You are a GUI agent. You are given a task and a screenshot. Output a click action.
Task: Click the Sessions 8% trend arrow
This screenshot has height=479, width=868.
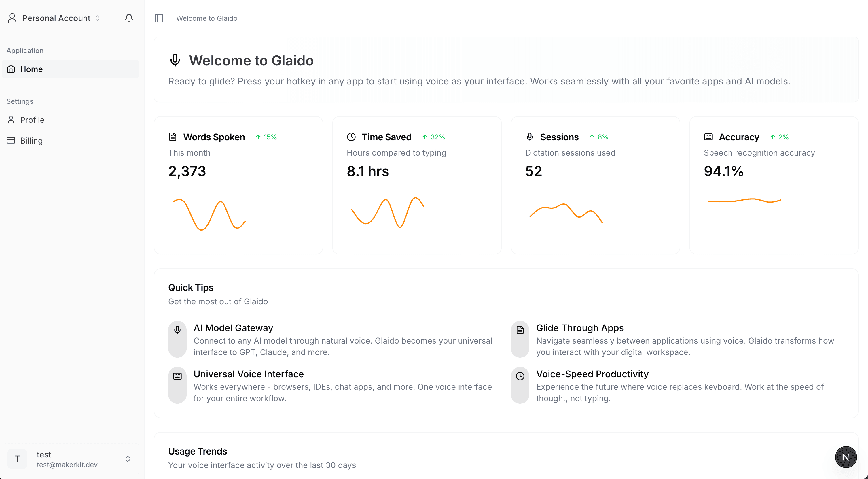click(x=592, y=137)
